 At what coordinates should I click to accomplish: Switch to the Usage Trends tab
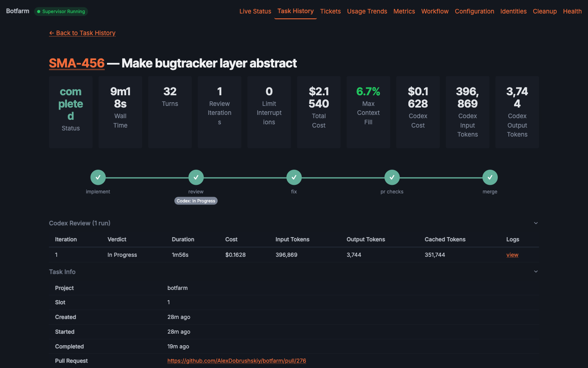click(x=367, y=11)
